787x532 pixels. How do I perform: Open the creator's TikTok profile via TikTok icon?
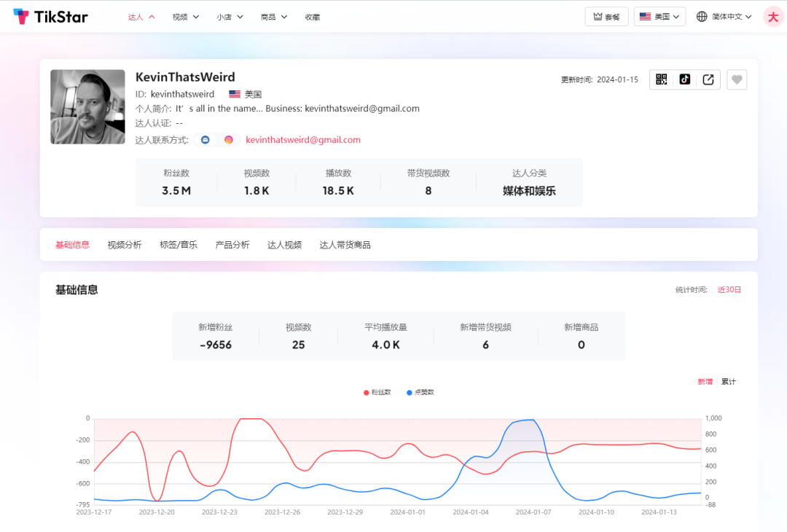click(684, 79)
